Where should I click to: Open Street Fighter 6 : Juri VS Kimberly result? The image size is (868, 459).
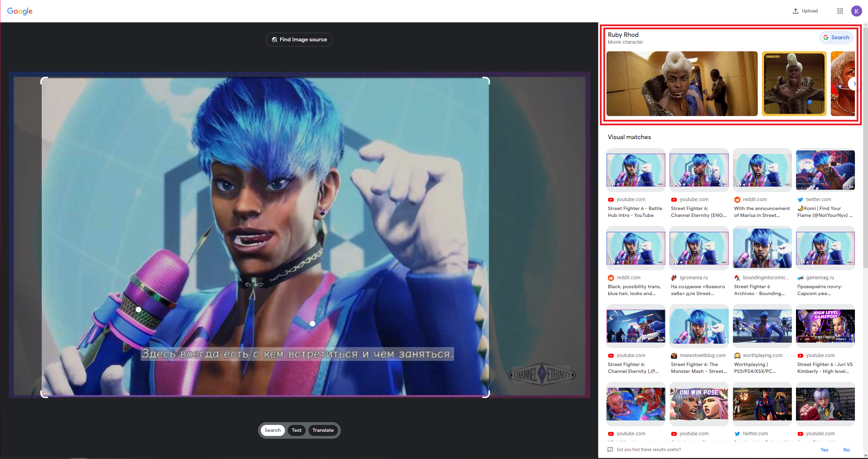(x=825, y=368)
